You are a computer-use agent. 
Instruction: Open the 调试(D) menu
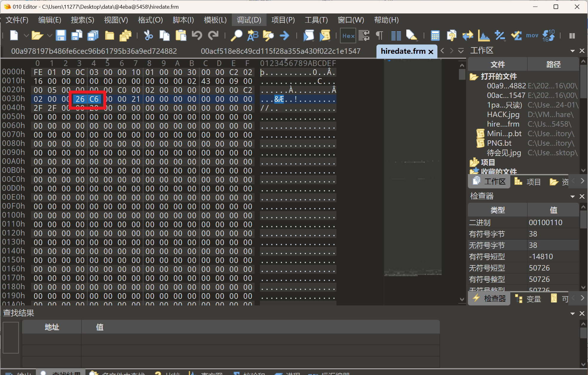249,20
